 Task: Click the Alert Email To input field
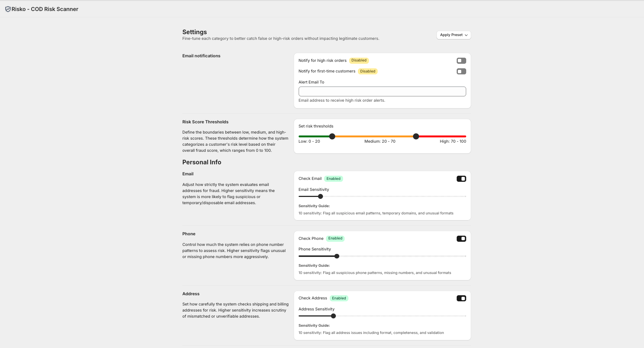click(x=382, y=91)
